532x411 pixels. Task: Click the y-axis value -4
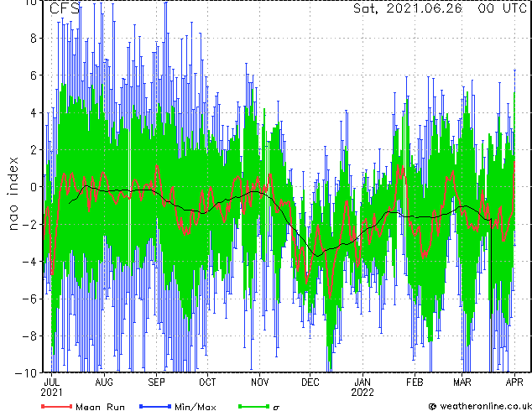coord(29,262)
